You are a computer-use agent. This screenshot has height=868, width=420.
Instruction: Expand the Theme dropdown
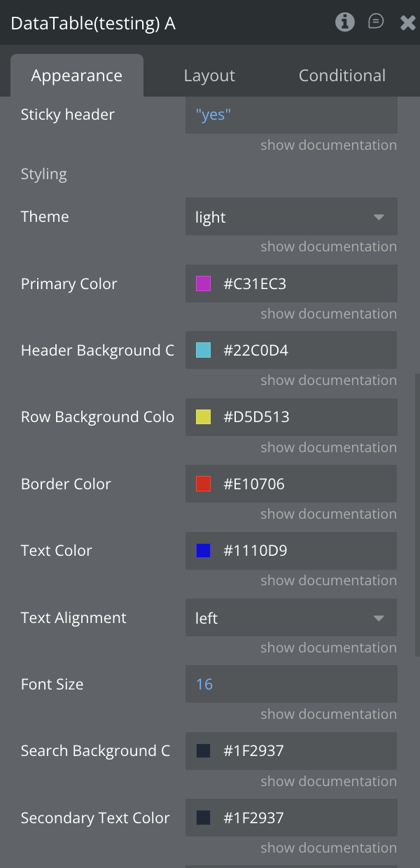click(291, 217)
